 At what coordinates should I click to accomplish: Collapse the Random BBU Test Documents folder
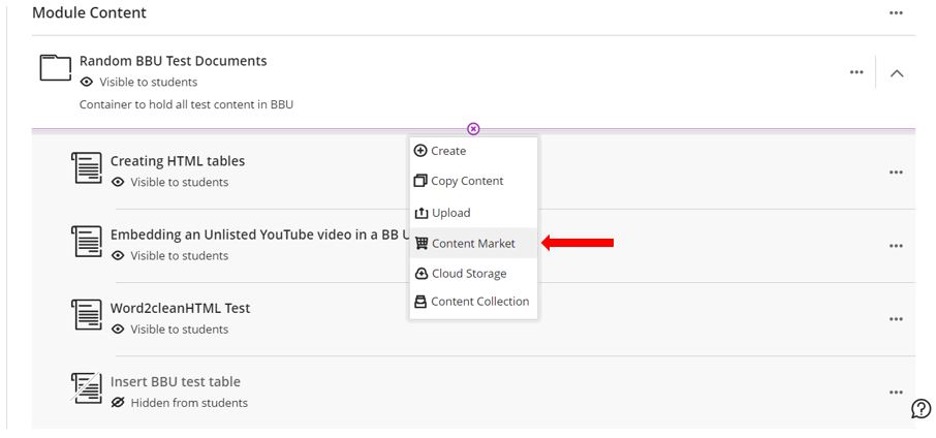tap(897, 73)
